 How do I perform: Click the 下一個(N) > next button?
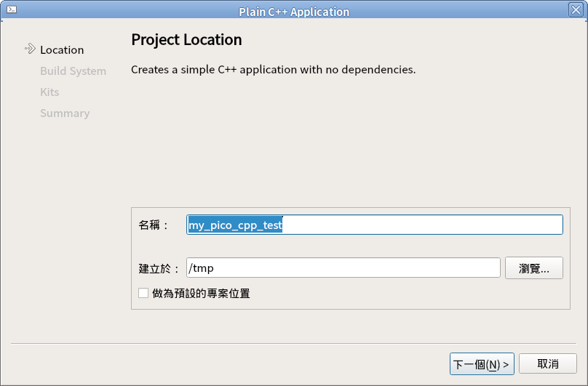point(482,364)
